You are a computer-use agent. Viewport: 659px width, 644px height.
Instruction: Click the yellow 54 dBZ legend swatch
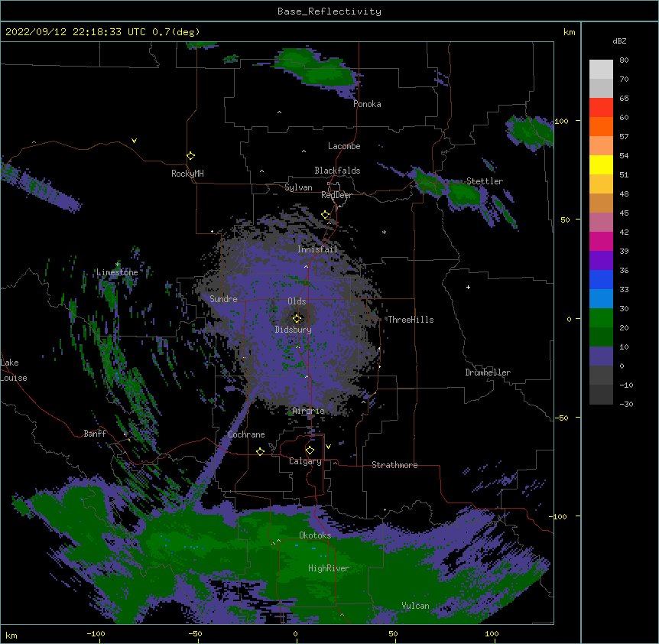(x=601, y=164)
